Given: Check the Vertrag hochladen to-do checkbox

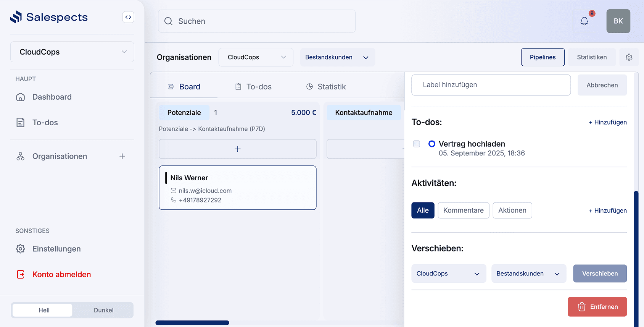Looking at the screenshot, I should [x=417, y=144].
